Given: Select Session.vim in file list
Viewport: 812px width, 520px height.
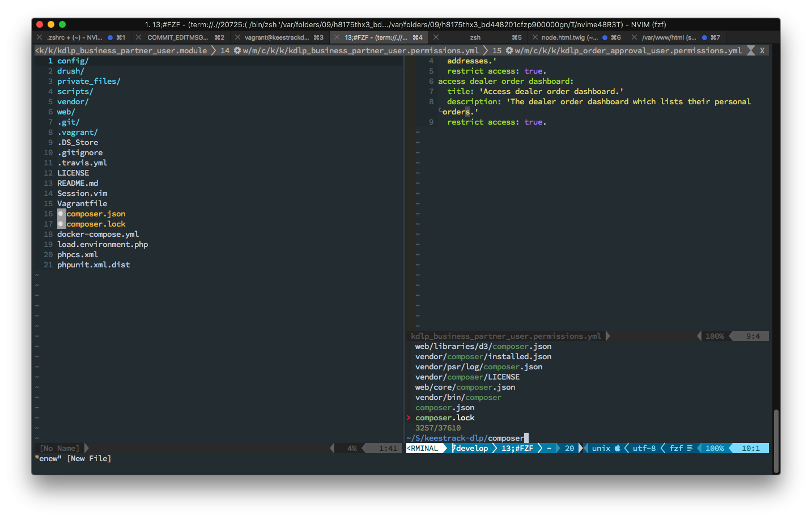Looking at the screenshot, I should coord(82,193).
